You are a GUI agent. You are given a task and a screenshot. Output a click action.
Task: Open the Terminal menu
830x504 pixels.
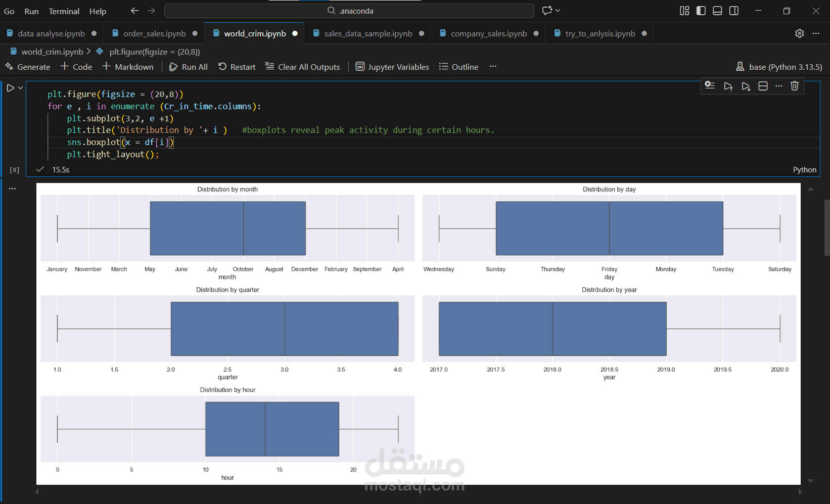pos(64,11)
